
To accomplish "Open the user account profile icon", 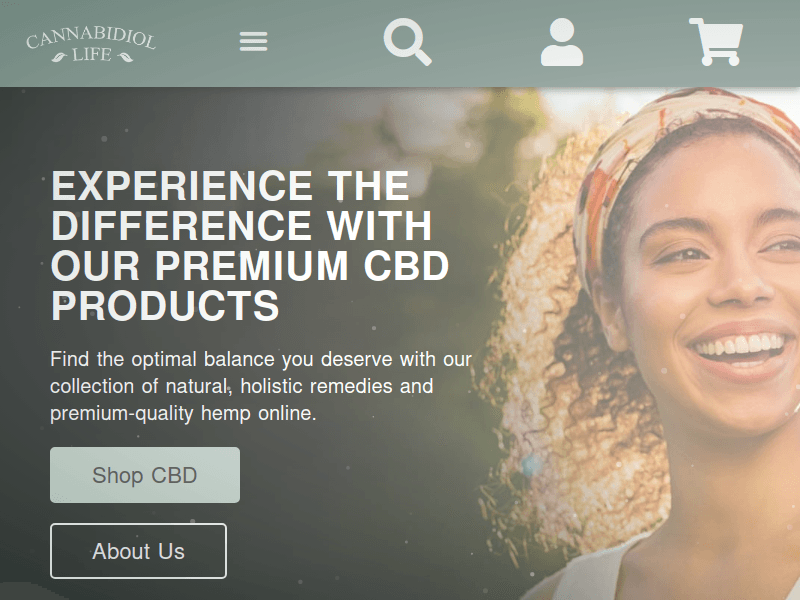I will pyautogui.click(x=562, y=42).
